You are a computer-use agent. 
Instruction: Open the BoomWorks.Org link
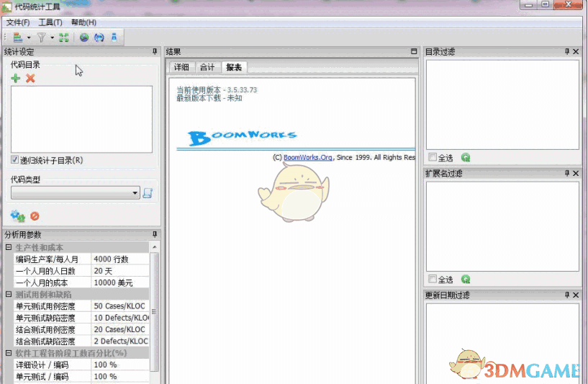click(x=307, y=157)
